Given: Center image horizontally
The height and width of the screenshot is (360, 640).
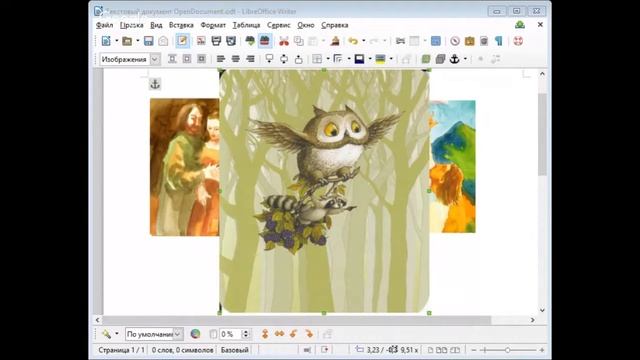Looking at the screenshot, I should 236,59.
